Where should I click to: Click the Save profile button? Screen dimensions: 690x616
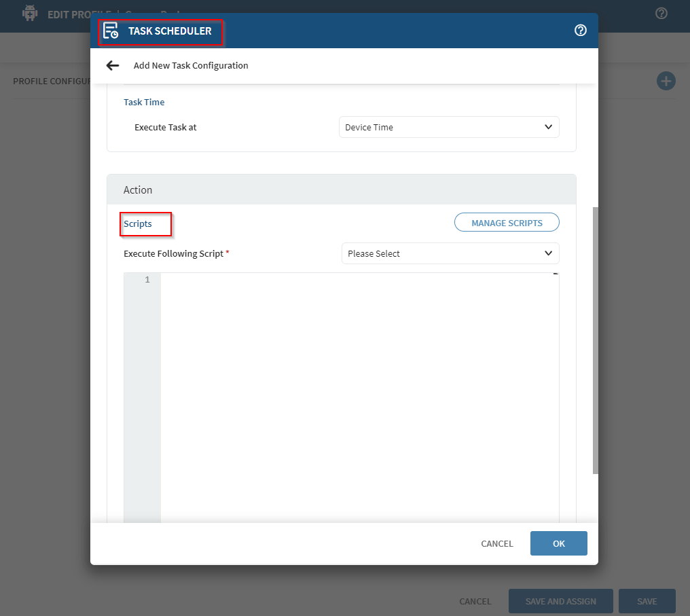tap(647, 601)
